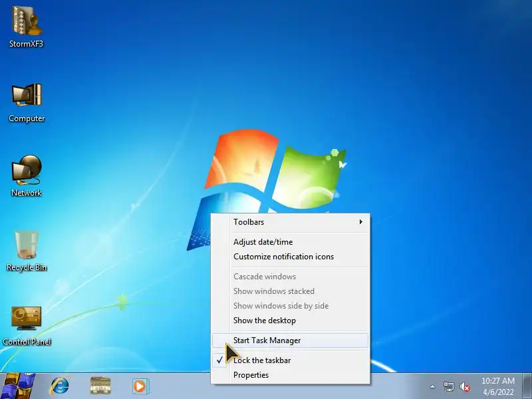Select Show the desktop

click(291, 321)
